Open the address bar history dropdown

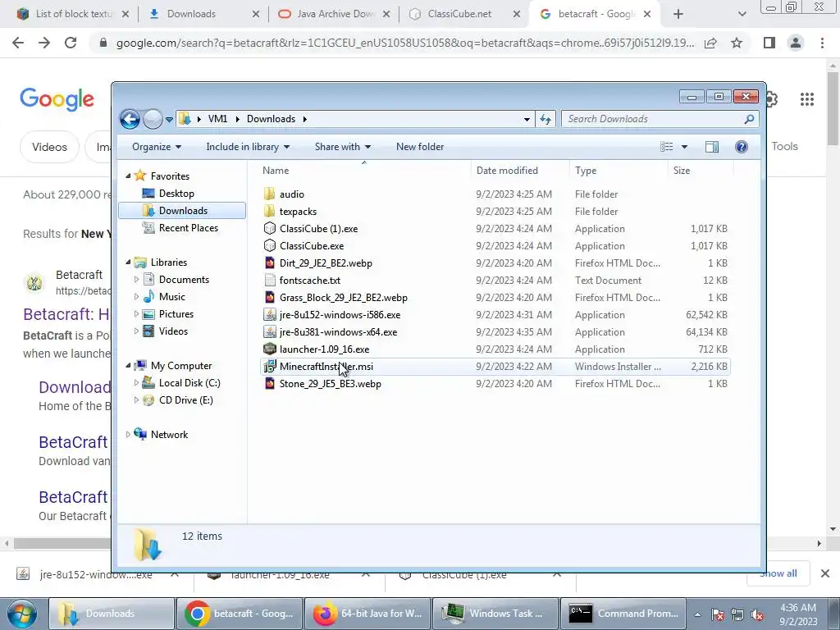(527, 120)
